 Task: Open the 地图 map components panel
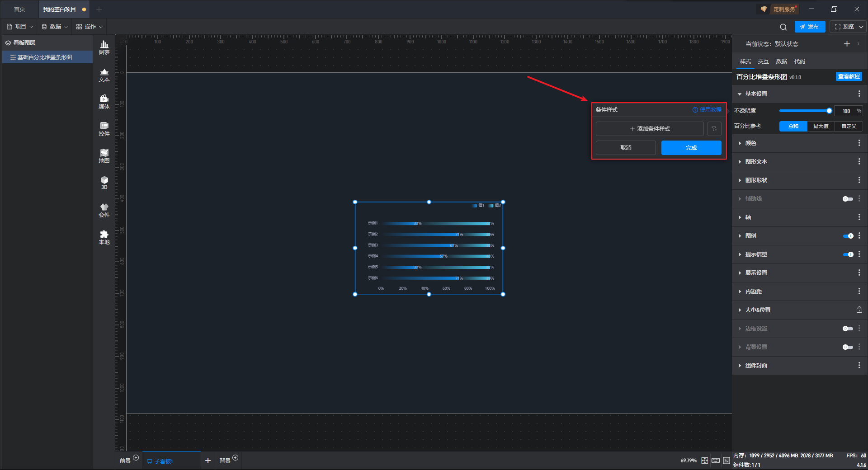[x=104, y=156]
